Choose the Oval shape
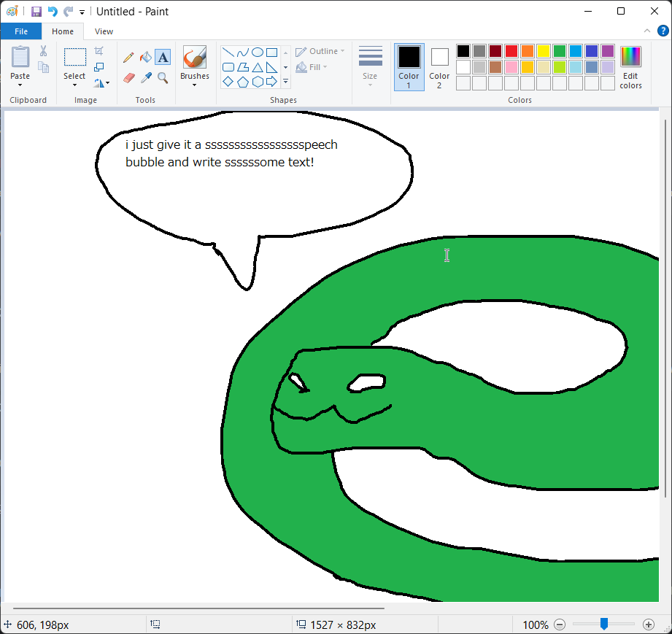 pos(257,53)
